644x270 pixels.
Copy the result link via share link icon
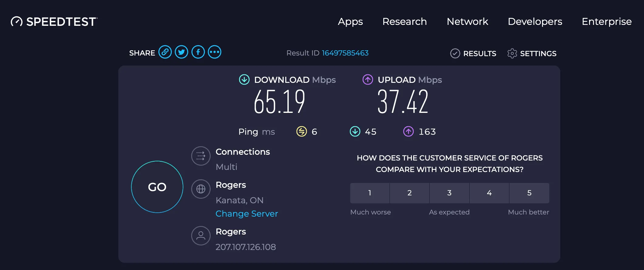[x=165, y=52]
